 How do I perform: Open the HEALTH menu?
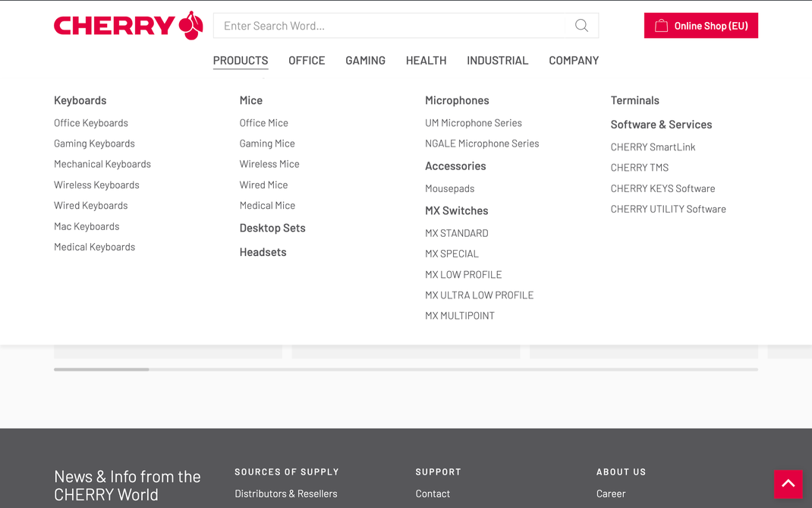click(426, 61)
